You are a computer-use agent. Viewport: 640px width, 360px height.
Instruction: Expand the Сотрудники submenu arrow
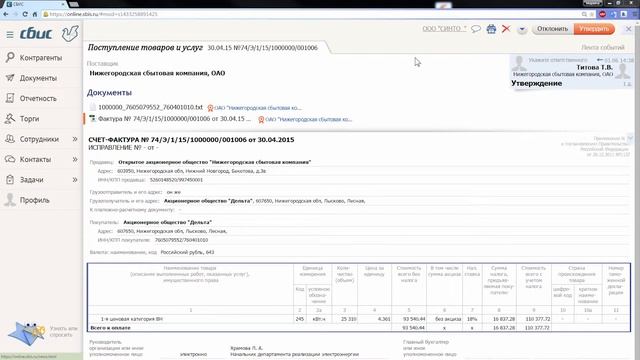coord(75,139)
